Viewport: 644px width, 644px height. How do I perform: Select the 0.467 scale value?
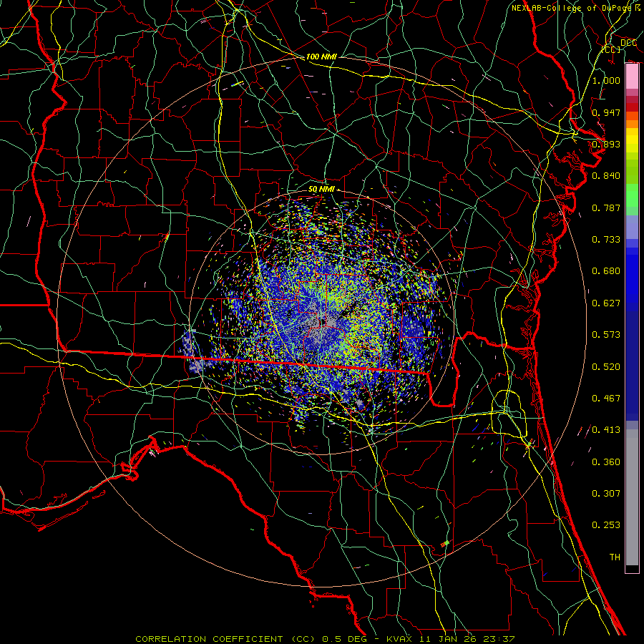click(x=606, y=399)
